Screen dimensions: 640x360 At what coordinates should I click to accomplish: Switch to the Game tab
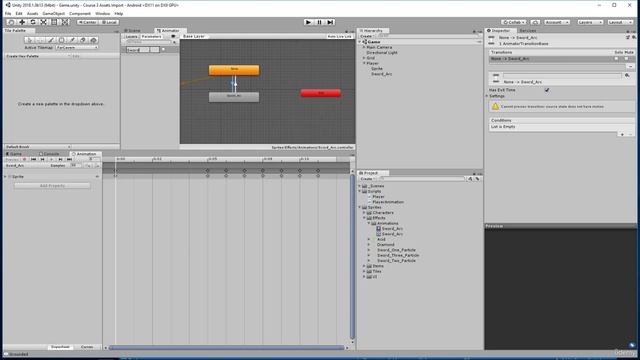14,154
